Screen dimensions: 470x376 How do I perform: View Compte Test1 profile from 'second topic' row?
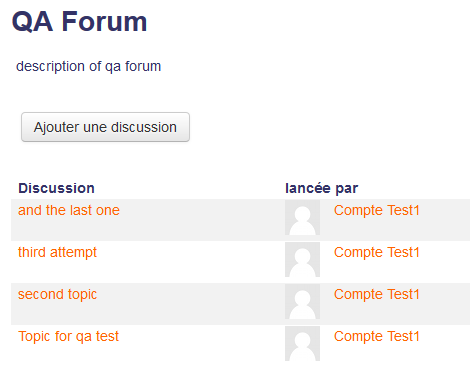pyautogui.click(x=377, y=294)
